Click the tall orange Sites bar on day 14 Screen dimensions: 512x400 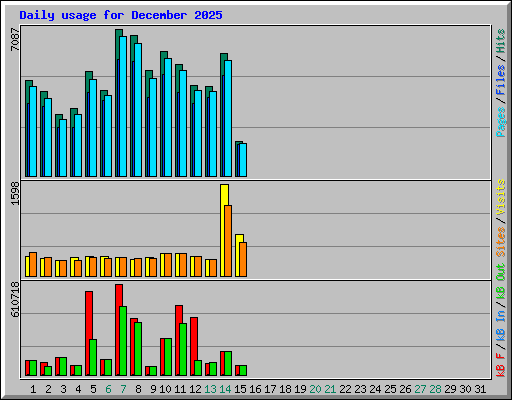coord(228,241)
